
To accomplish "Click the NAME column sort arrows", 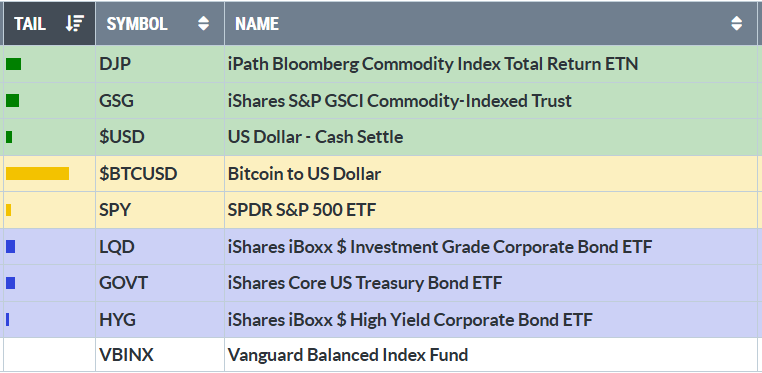I will click(x=737, y=23).
